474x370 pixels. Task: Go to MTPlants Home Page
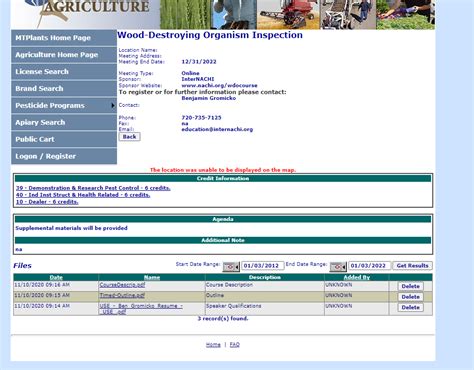pos(64,38)
